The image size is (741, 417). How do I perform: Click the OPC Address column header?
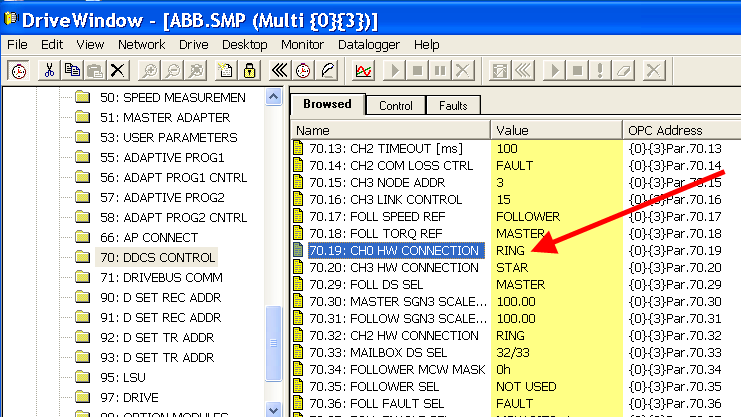tap(680, 130)
